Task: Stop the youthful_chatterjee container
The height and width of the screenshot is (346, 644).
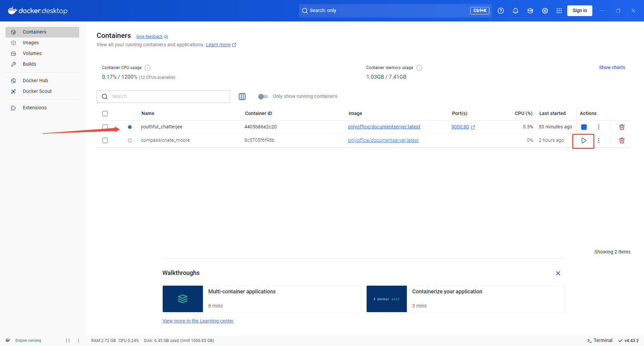Action: (x=584, y=127)
